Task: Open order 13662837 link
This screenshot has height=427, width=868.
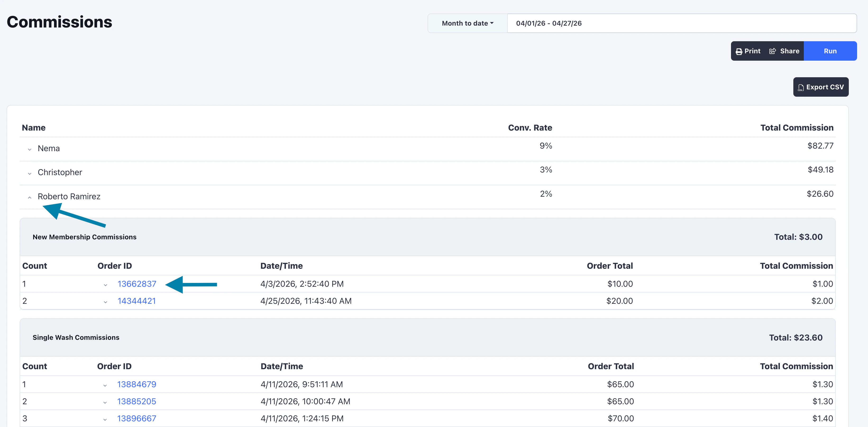Action: pyautogui.click(x=137, y=284)
